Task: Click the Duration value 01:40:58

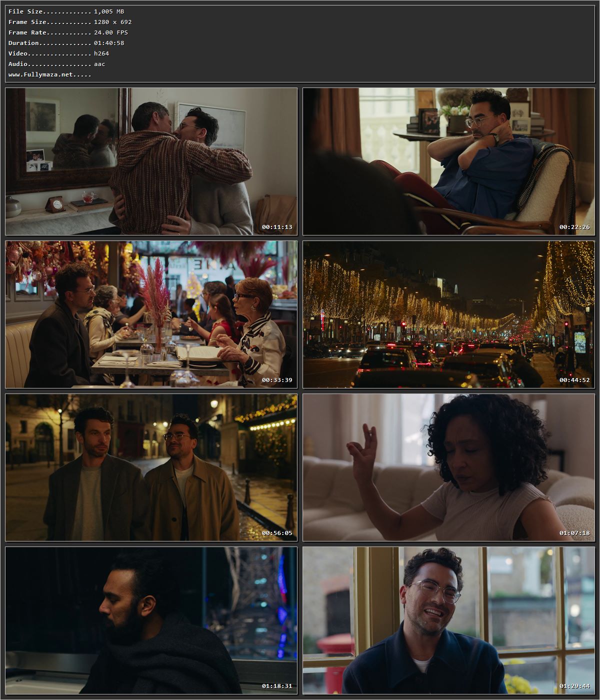Action: [109, 43]
